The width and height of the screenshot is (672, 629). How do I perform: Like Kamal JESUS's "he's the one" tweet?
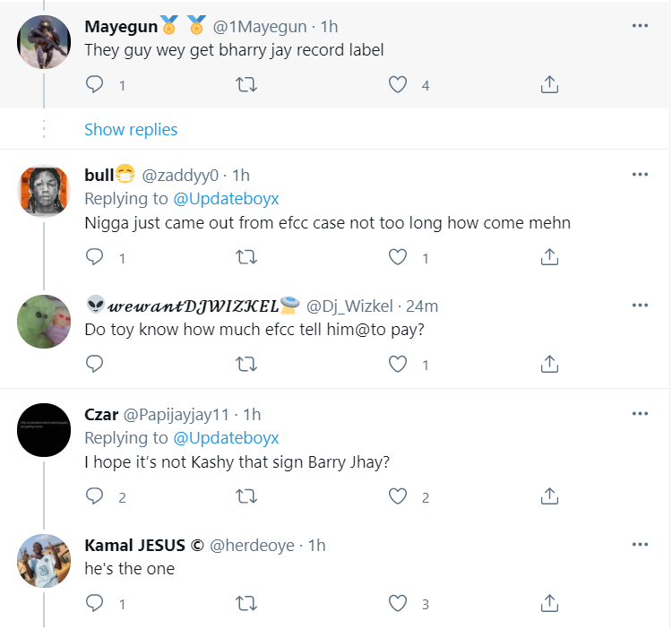pyautogui.click(x=398, y=604)
